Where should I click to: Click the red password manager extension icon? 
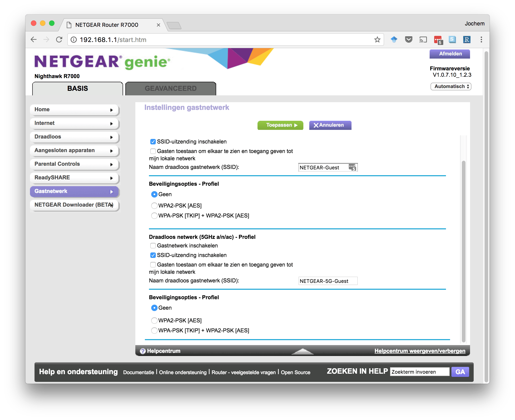pos(438,40)
